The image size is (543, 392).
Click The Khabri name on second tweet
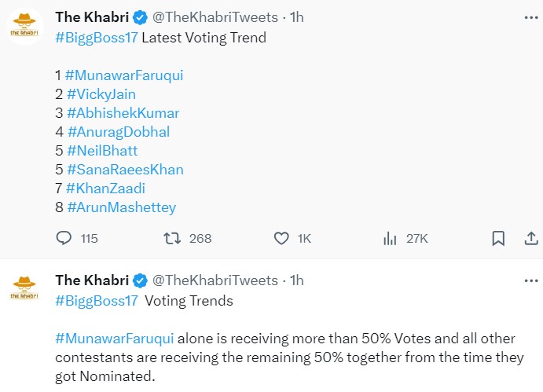click(91, 280)
